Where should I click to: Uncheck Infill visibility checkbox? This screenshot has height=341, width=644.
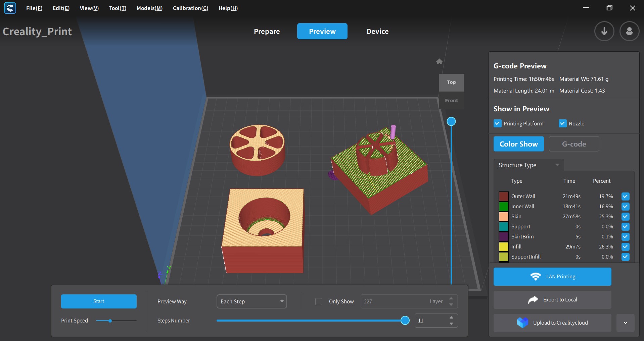click(x=625, y=247)
